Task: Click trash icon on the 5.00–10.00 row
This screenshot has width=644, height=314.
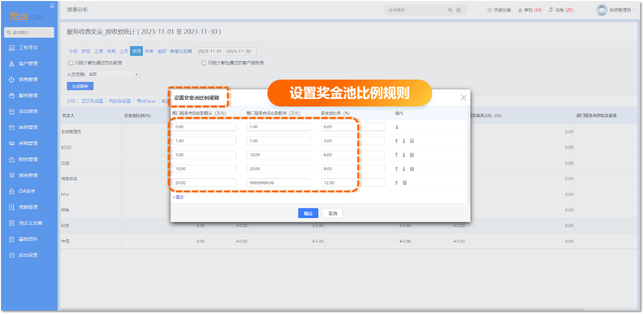Action: (x=412, y=155)
